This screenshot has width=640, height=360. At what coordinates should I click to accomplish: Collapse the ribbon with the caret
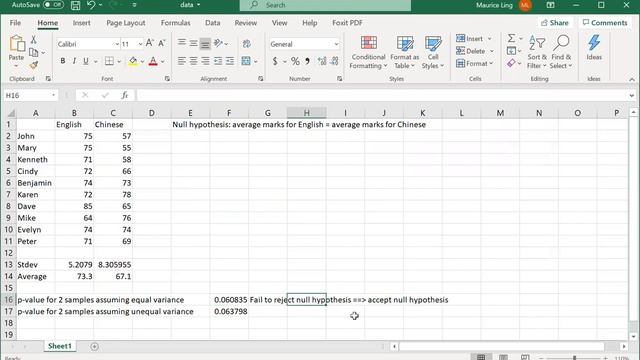(x=632, y=79)
